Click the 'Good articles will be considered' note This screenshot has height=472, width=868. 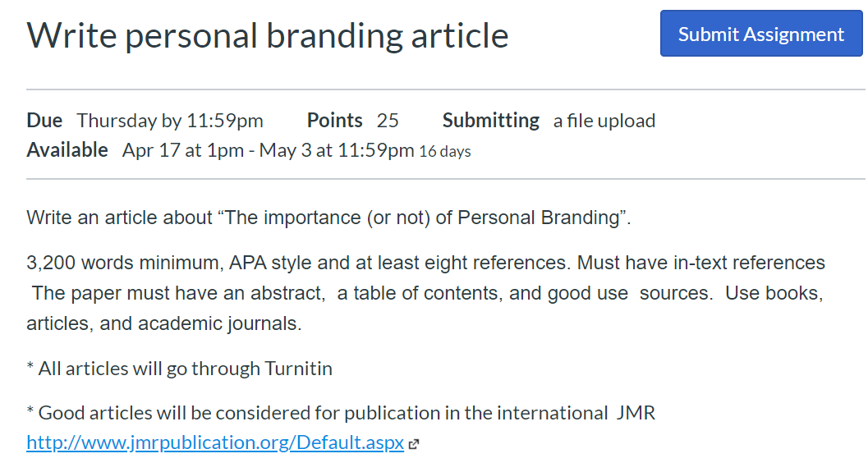click(x=341, y=413)
